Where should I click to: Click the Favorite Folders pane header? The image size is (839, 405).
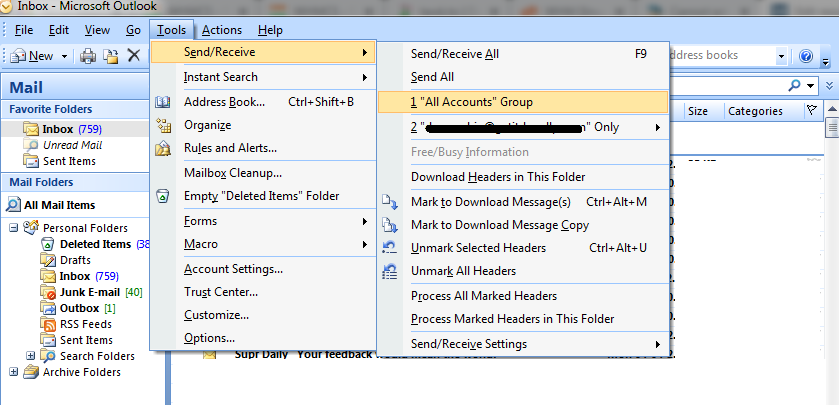pos(75,109)
